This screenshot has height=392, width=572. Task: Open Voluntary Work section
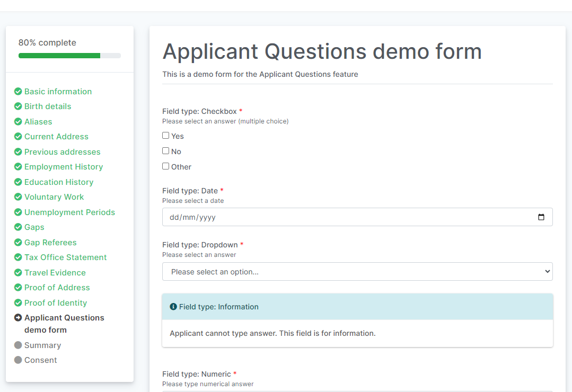(54, 197)
